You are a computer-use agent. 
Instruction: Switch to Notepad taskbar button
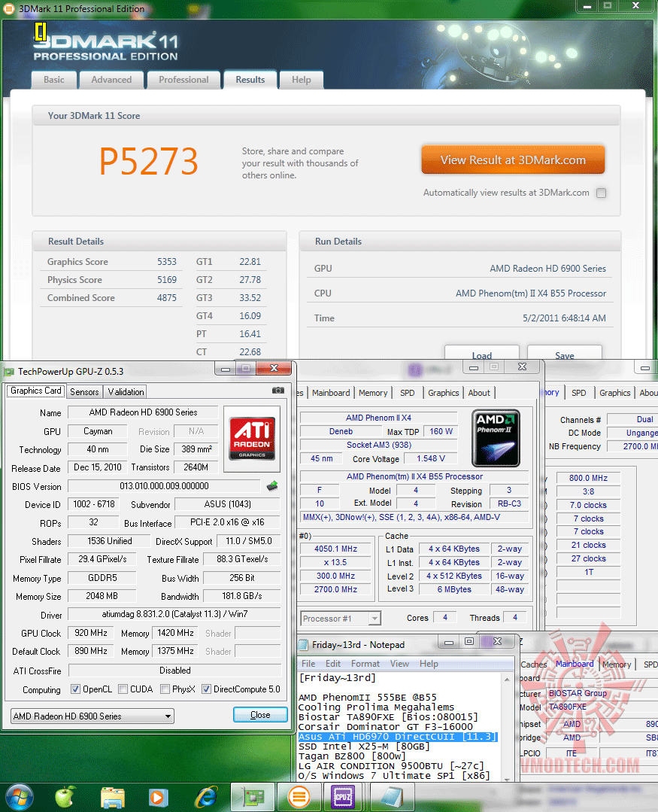click(392, 797)
